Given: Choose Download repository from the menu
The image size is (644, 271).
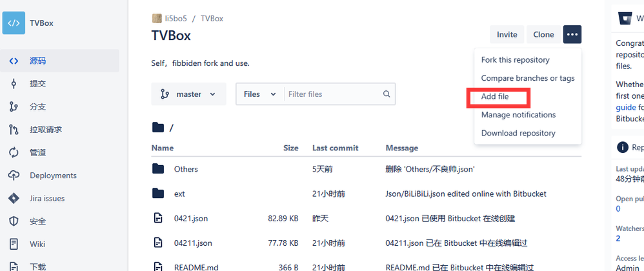Looking at the screenshot, I should [x=528, y=133].
